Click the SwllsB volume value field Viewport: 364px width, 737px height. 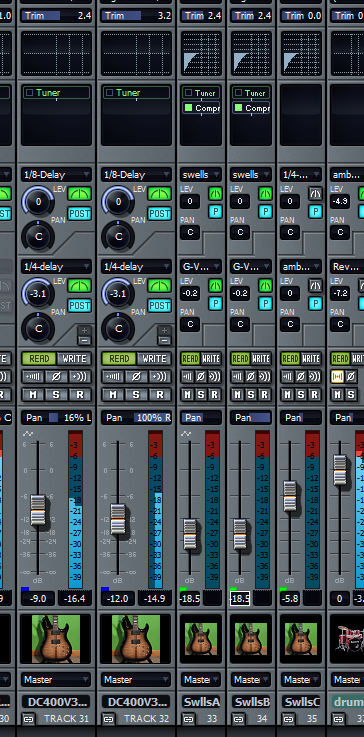(x=240, y=598)
